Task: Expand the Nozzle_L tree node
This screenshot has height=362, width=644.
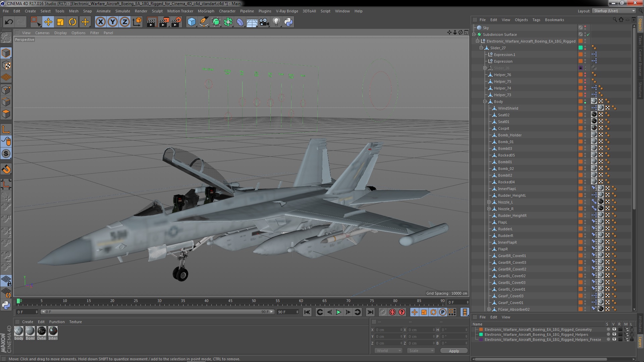Action: coord(489,202)
